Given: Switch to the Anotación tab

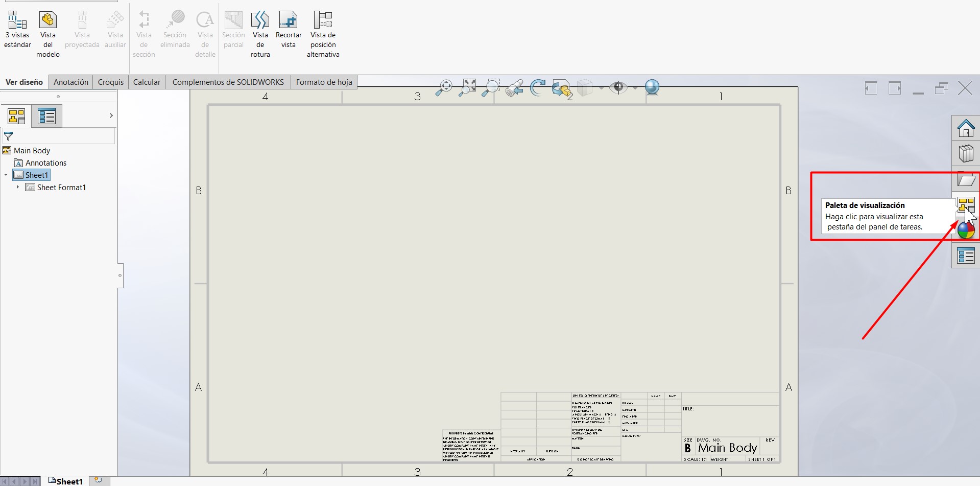Looking at the screenshot, I should pos(71,82).
